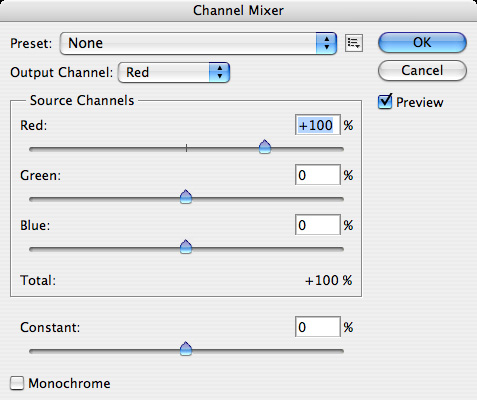Viewport: 477px width, 400px height.
Task: Click the Red slider thumb handle
Action: coord(265,147)
